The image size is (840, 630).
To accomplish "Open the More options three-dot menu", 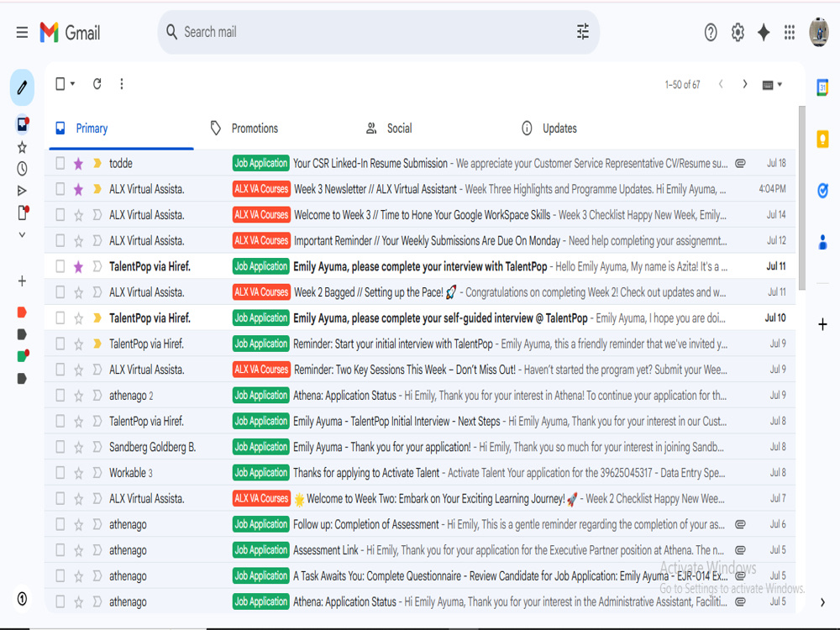I will pos(122,83).
